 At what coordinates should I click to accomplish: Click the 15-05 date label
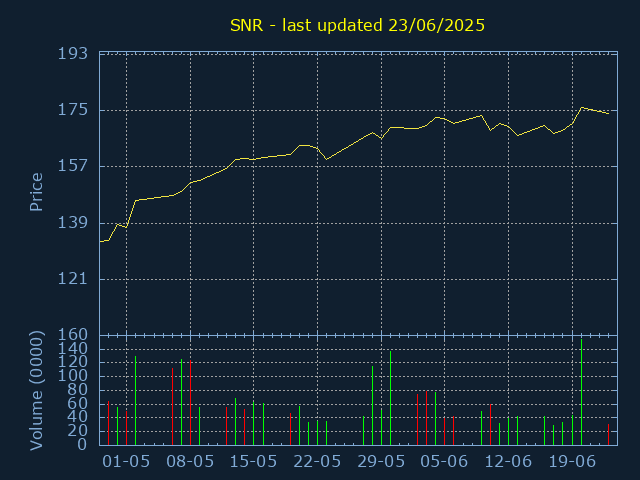pos(253,462)
